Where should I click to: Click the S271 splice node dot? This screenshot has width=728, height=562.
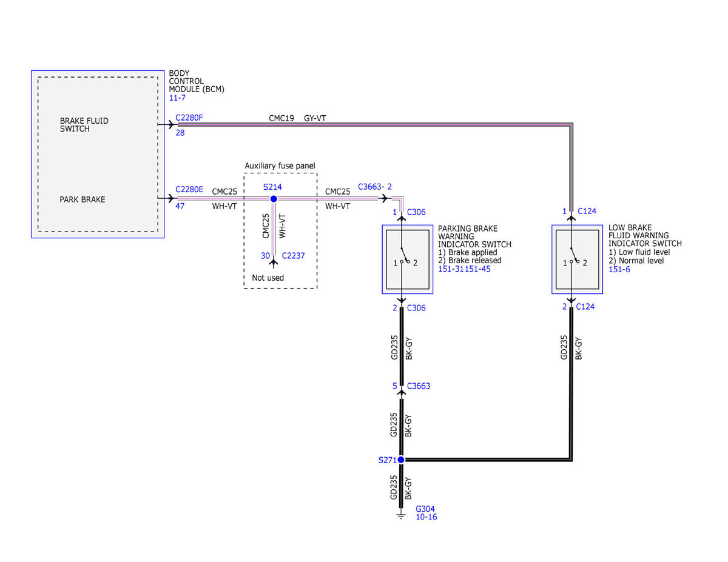pos(401,460)
